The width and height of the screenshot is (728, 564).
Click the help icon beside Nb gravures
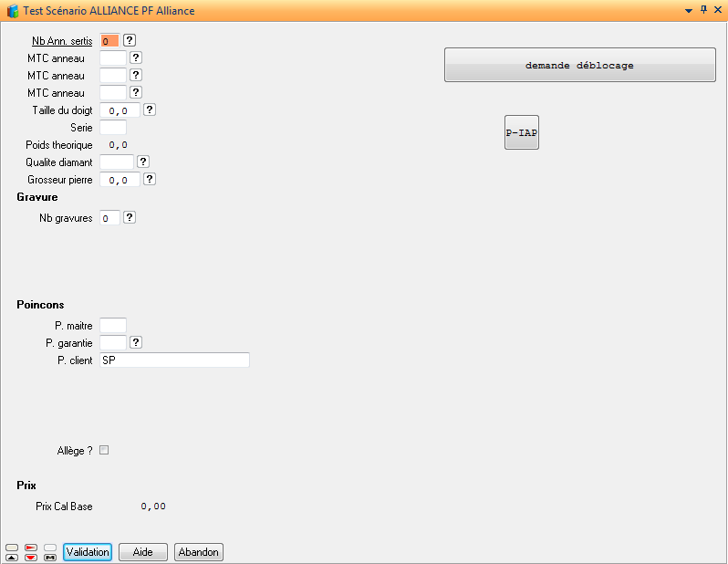(130, 217)
